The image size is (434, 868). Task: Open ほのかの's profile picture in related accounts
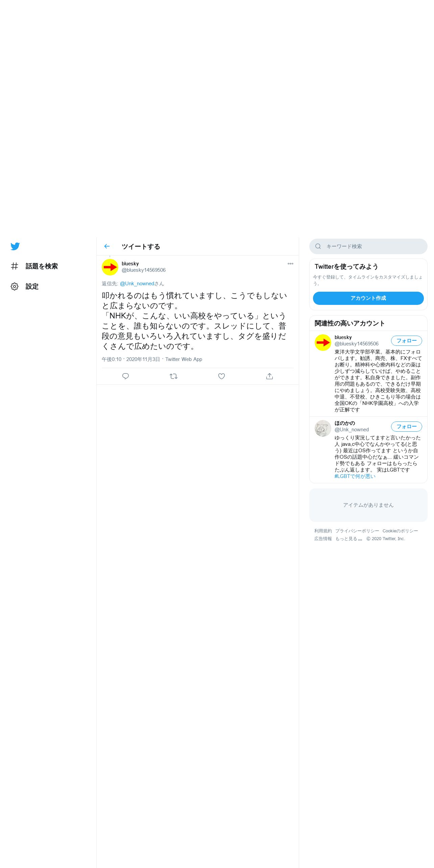[x=323, y=428]
